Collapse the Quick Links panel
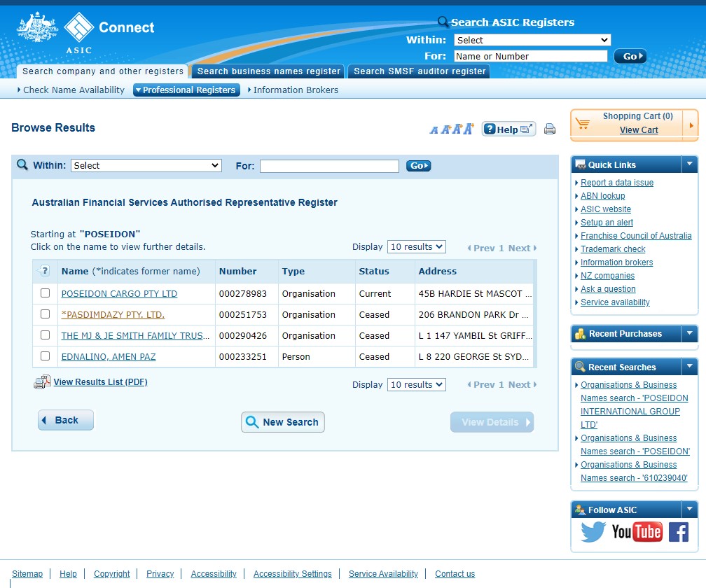706x588 pixels. (x=689, y=164)
